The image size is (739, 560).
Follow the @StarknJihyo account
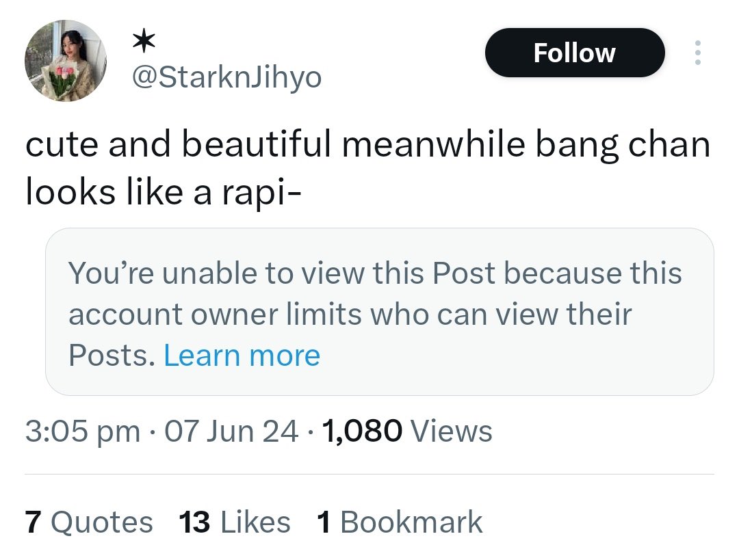[575, 53]
